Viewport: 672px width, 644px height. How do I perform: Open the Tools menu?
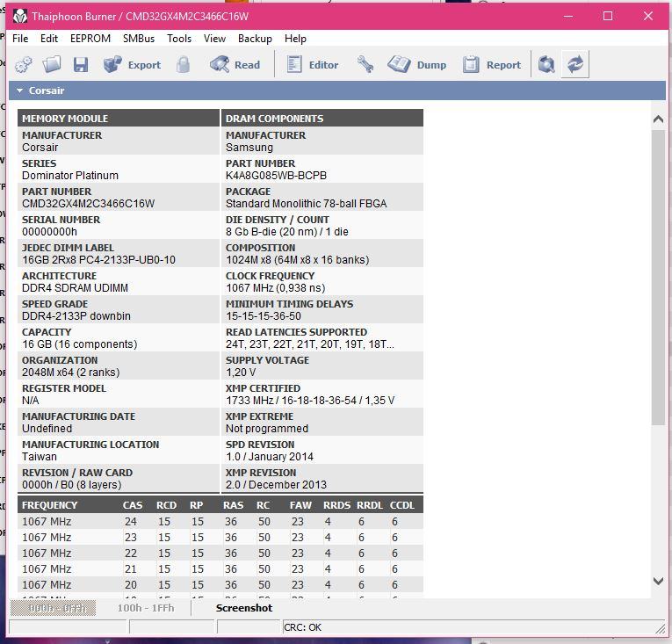179,39
